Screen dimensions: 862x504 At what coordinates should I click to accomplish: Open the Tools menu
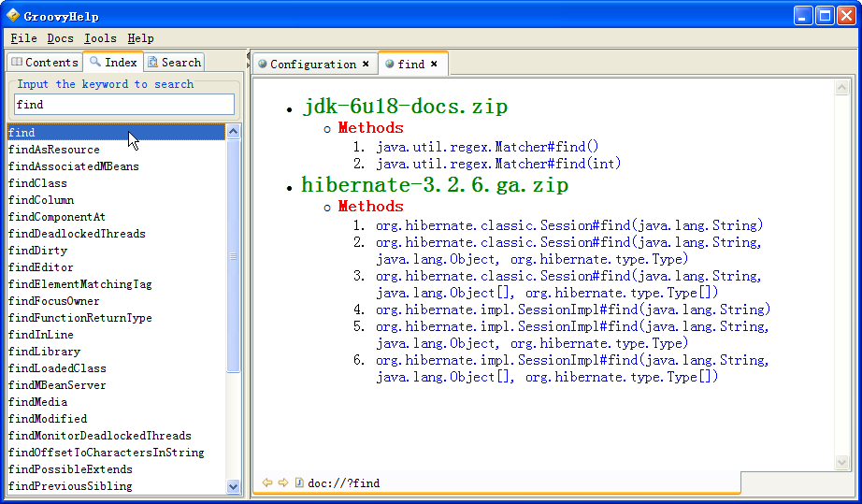100,38
